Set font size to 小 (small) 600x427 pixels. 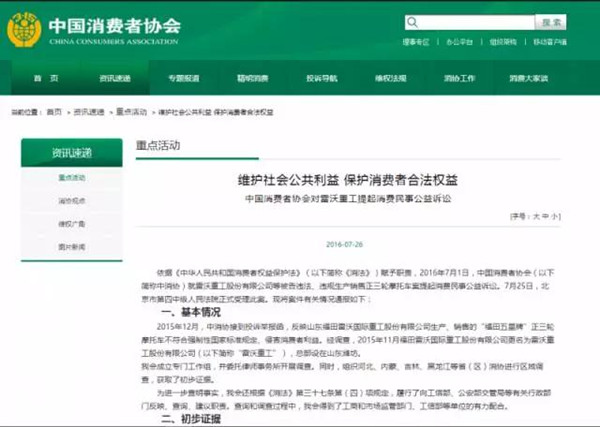coord(554,217)
